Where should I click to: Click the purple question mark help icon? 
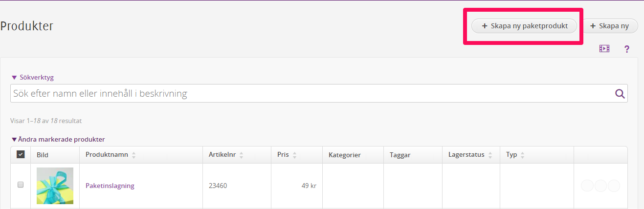[x=626, y=49]
